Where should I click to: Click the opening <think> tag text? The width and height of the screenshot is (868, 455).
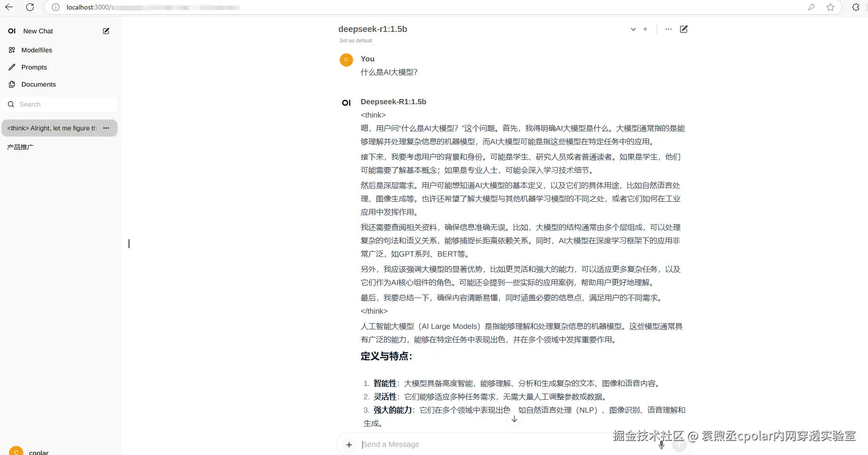click(x=373, y=115)
